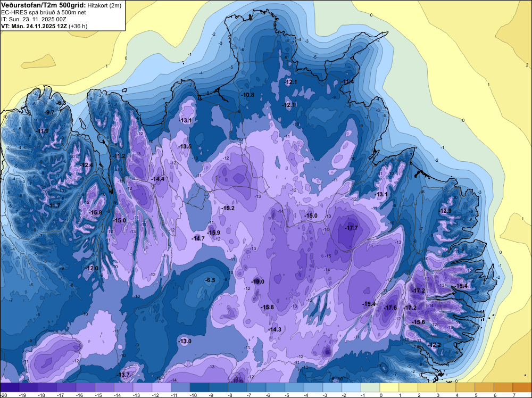Click the -17.7 temperature value
The width and height of the screenshot is (532, 398).
[351, 228]
